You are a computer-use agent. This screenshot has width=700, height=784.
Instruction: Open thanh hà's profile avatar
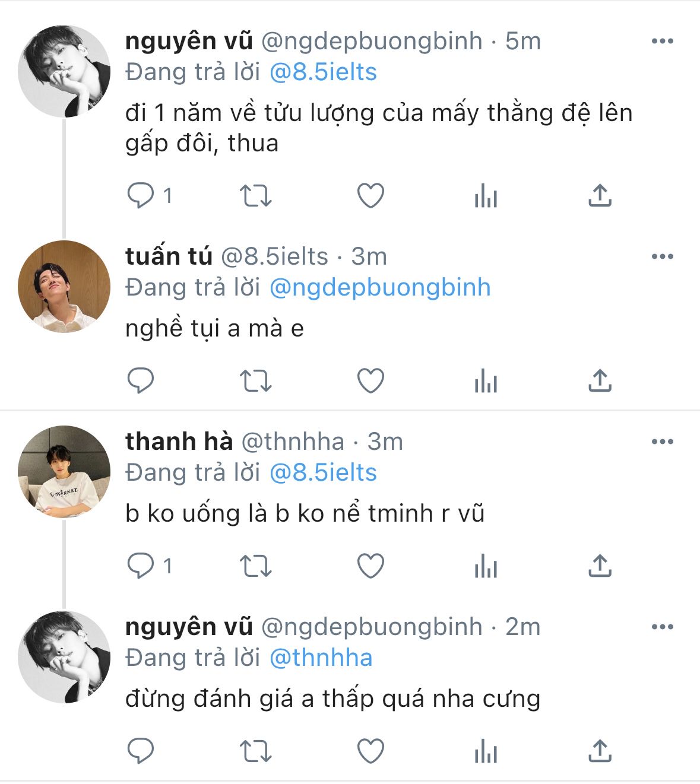(x=64, y=472)
